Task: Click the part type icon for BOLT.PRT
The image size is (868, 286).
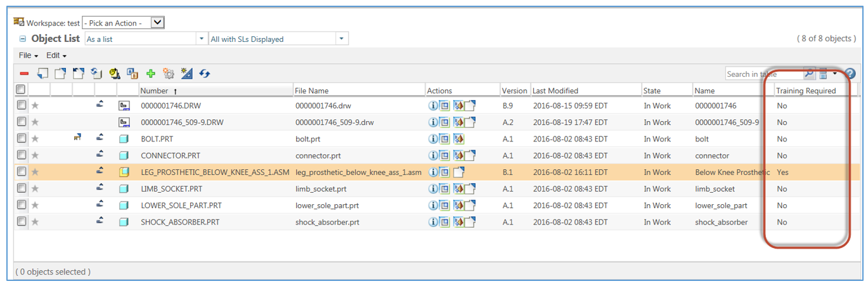Action: coord(124,139)
